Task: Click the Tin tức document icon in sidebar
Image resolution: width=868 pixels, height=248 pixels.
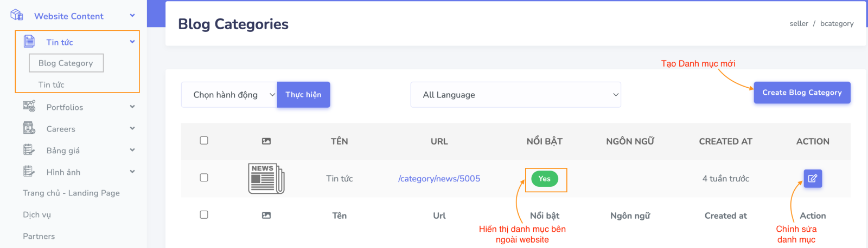Action: click(29, 41)
